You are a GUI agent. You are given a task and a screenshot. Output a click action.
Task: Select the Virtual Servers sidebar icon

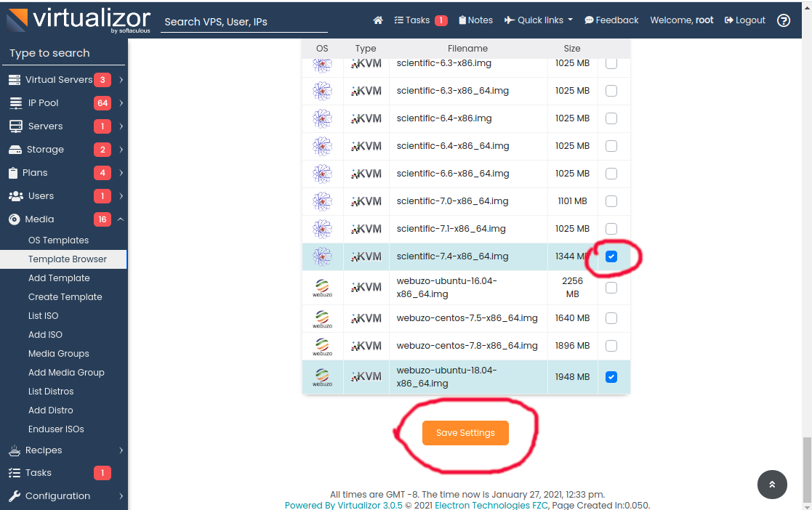pos(15,79)
